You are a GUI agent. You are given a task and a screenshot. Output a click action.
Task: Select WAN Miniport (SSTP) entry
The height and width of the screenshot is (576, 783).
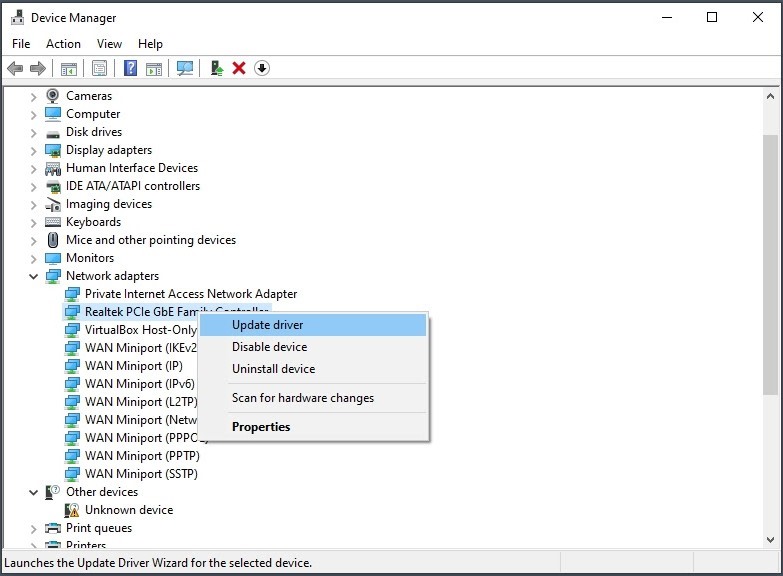click(141, 474)
